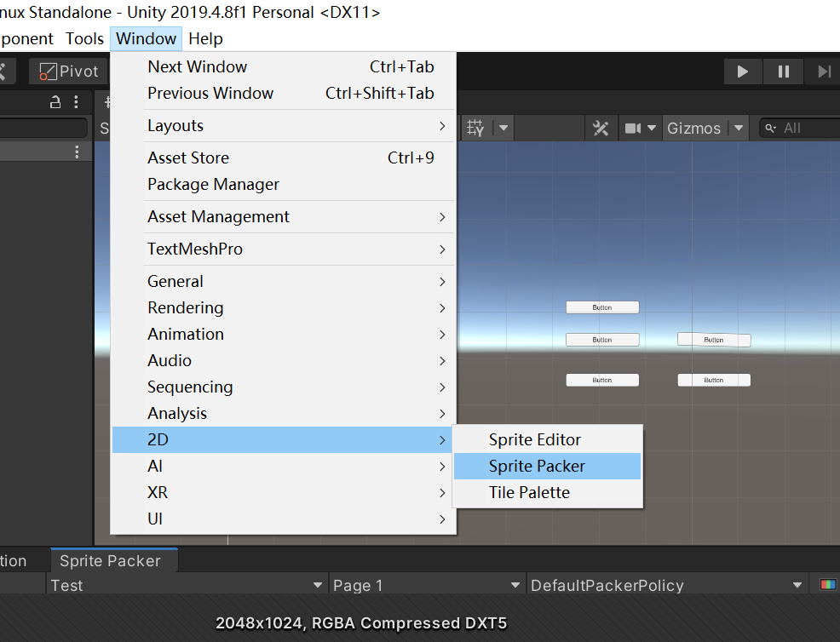Click the Scene view search field
The width and height of the screenshot is (840, 642).
[x=799, y=128]
